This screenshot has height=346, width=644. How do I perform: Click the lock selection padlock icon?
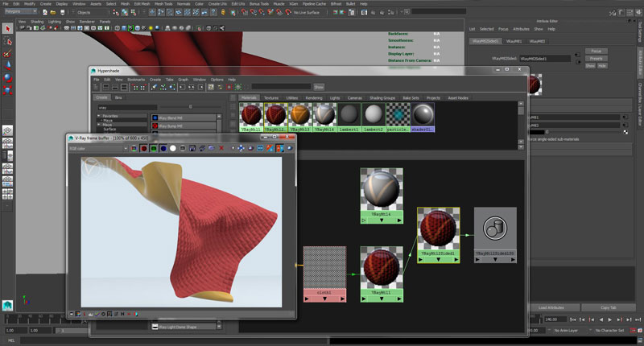223,12
